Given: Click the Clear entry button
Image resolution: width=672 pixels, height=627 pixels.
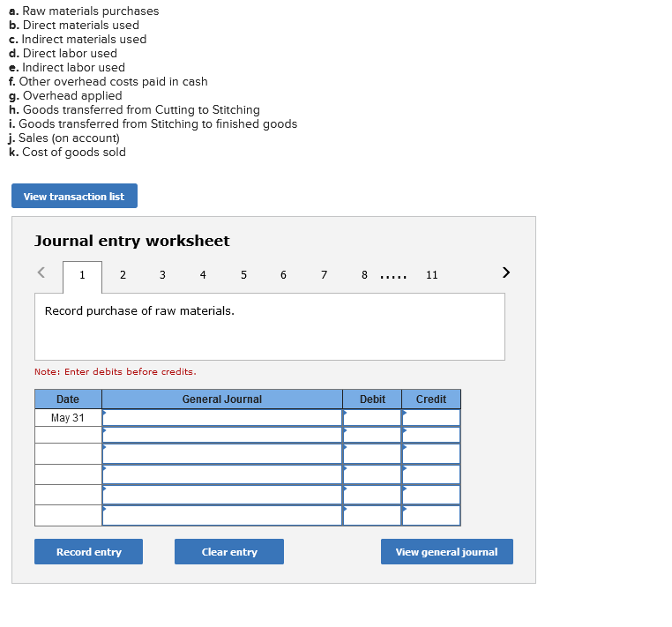Looking at the screenshot, I should coord(229,551).
